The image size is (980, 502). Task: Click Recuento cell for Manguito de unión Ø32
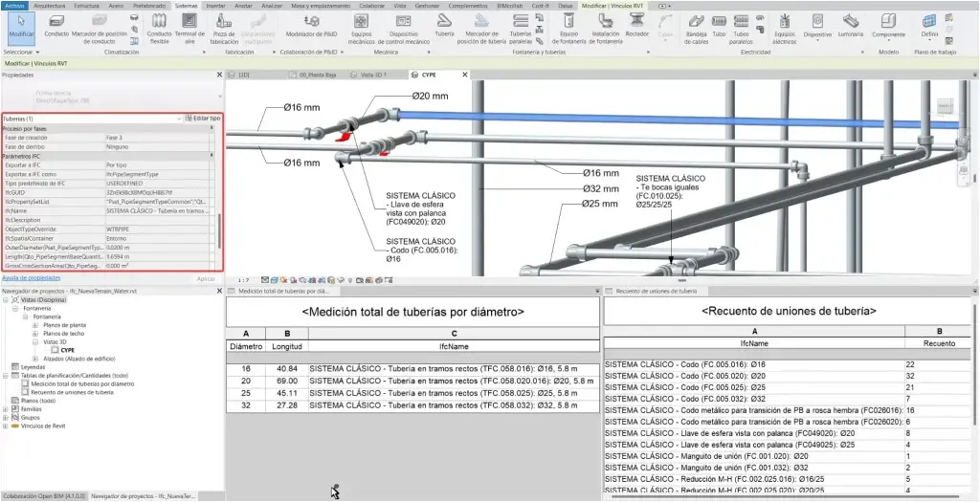pyautogui.click(x=938, y=468)
